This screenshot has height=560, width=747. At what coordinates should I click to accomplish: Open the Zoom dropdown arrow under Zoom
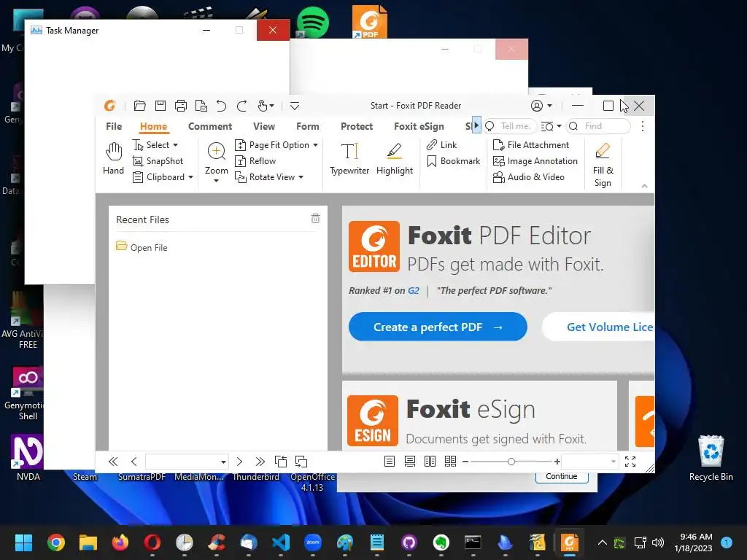216,181
